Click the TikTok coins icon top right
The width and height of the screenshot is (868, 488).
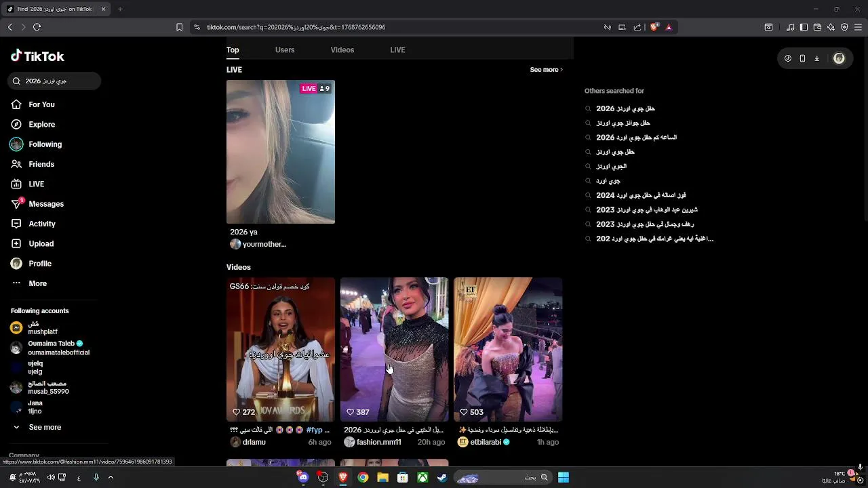click(788, 58)
